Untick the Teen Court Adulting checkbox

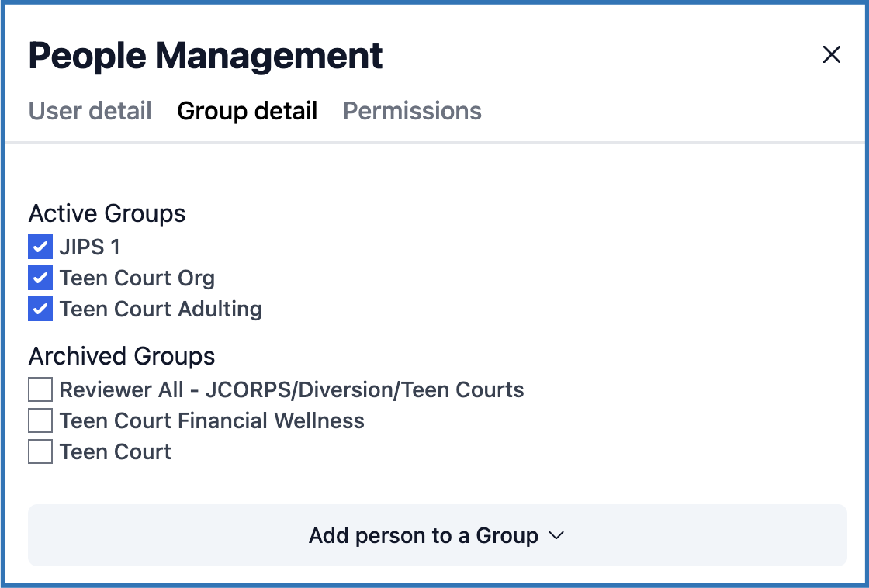40,309
